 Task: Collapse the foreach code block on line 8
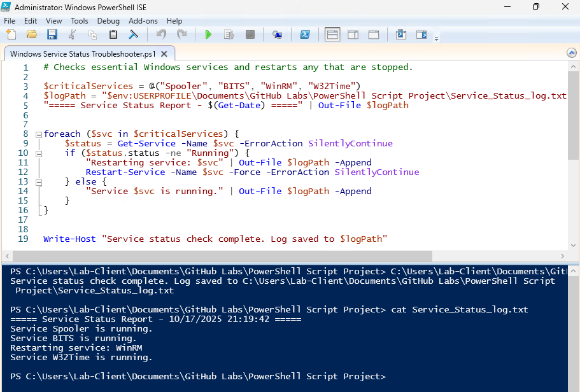click(39, 134)
